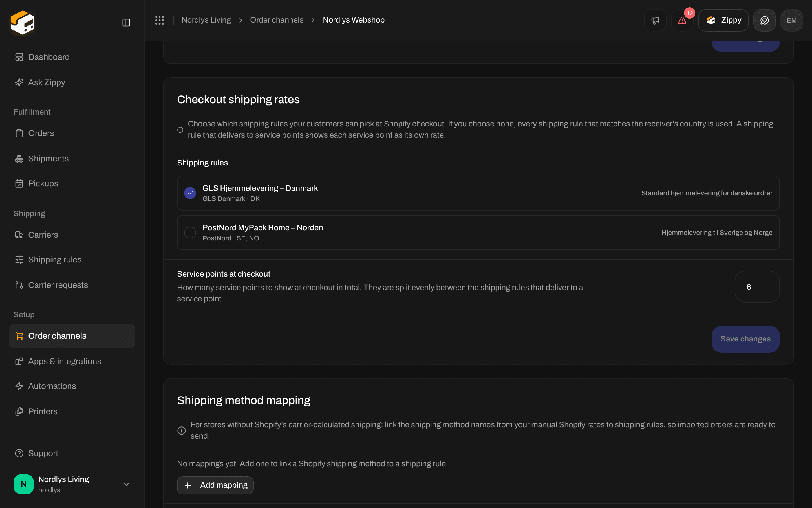The width and height of the screenshot is (812, 508).
Task: Click 'Hjemmelevering til Sverige og Norge' text
Action: click(x=717, y=233)
